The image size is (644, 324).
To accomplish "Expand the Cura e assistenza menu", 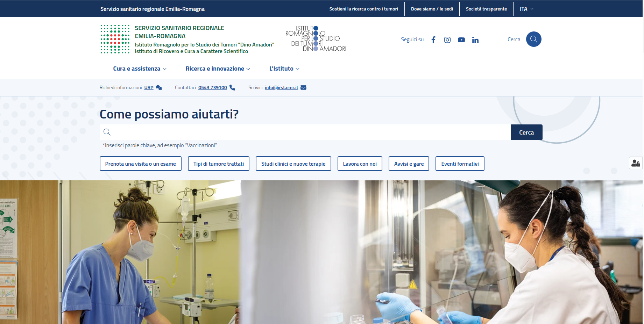I will tap(140, 69).
